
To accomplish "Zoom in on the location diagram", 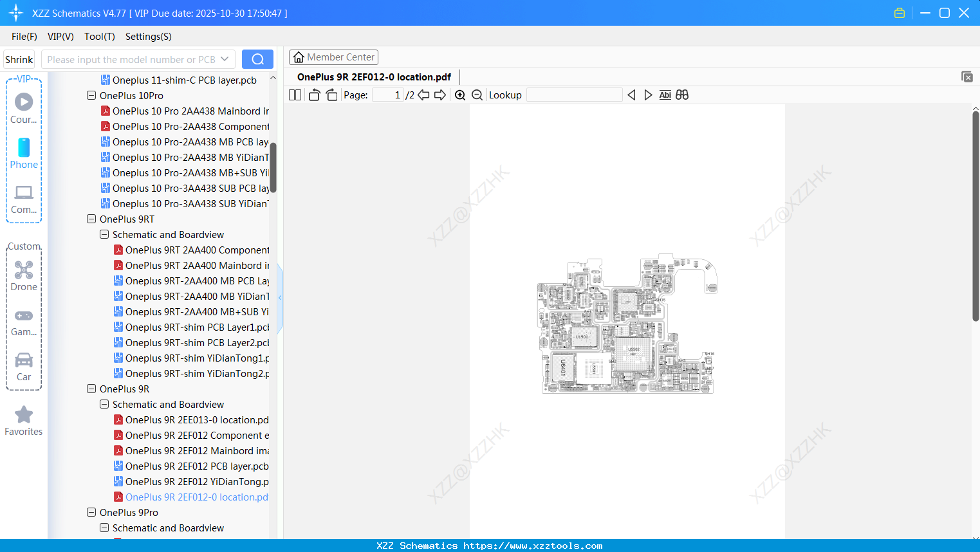I will coord(460,95).
